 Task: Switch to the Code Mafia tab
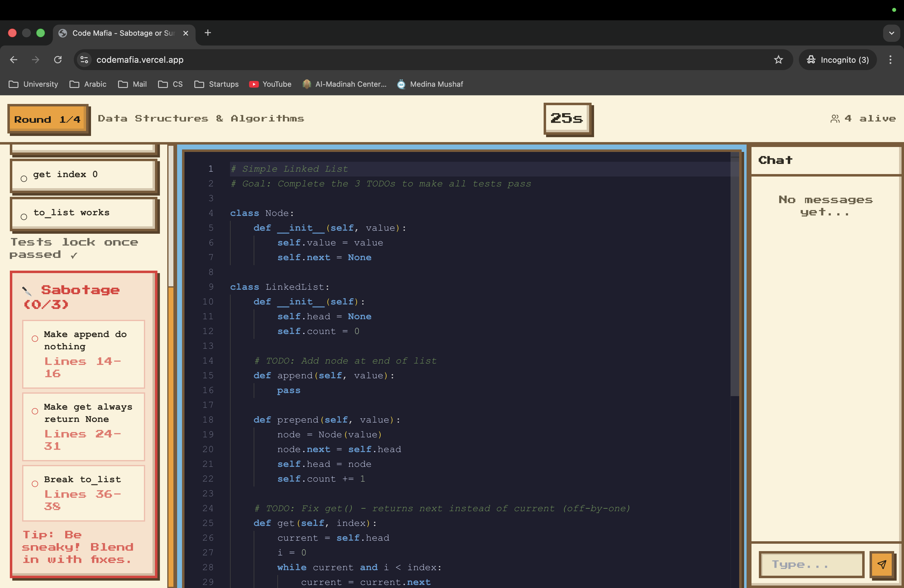123,33
